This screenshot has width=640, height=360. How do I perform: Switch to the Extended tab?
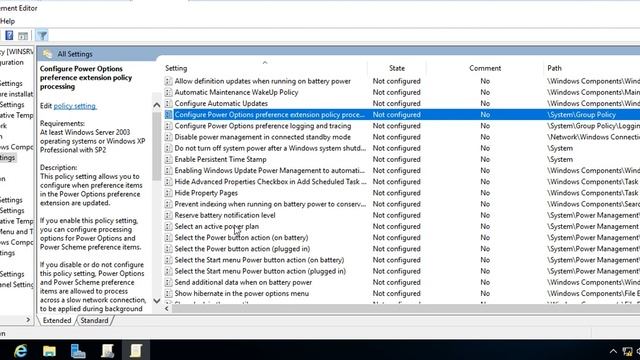pyautogui.click(x=57, y=320)
